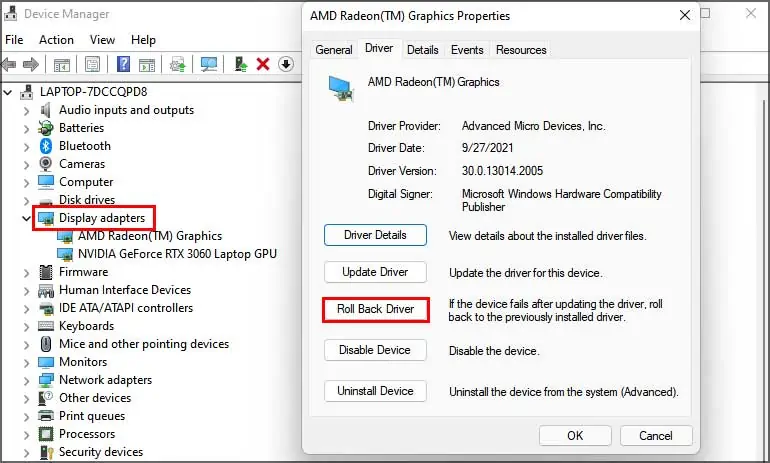Select the Driver tab

tap(379, 48)
